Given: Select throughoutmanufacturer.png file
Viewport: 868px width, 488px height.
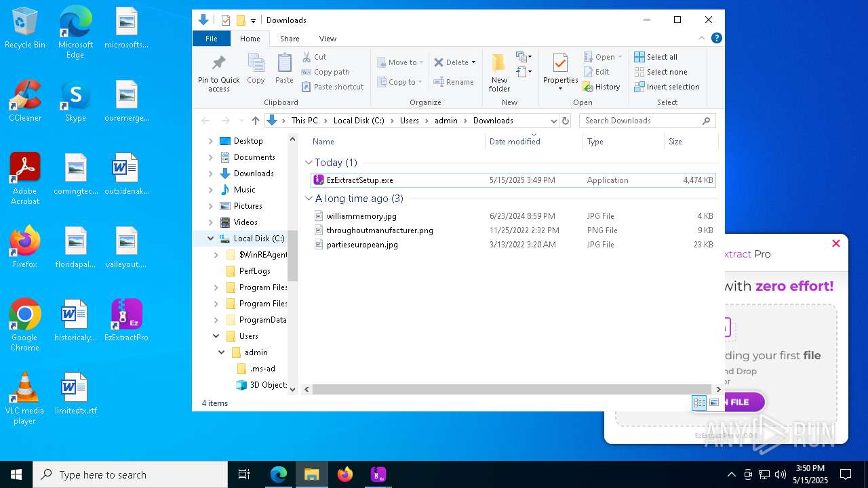Looking at the screenshot, I should pyautogui.click(x=513, y=230).
